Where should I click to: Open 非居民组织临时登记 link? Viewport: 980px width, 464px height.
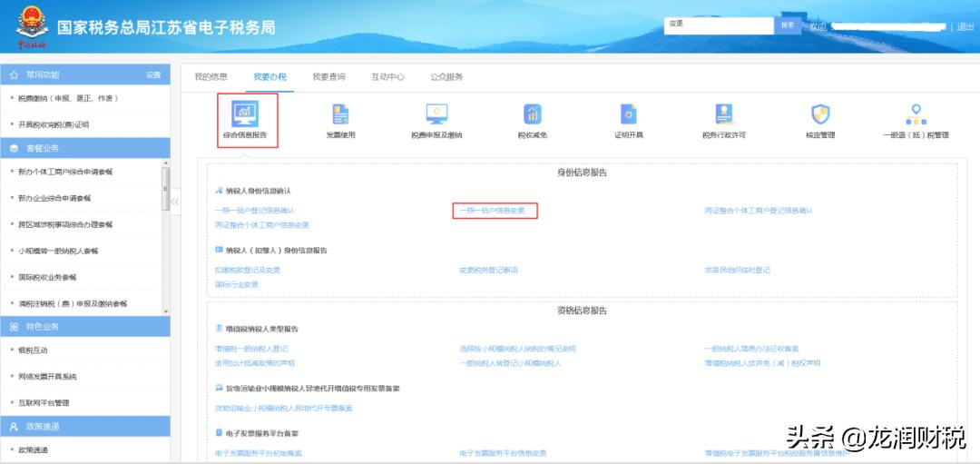[x=738, y=271]
